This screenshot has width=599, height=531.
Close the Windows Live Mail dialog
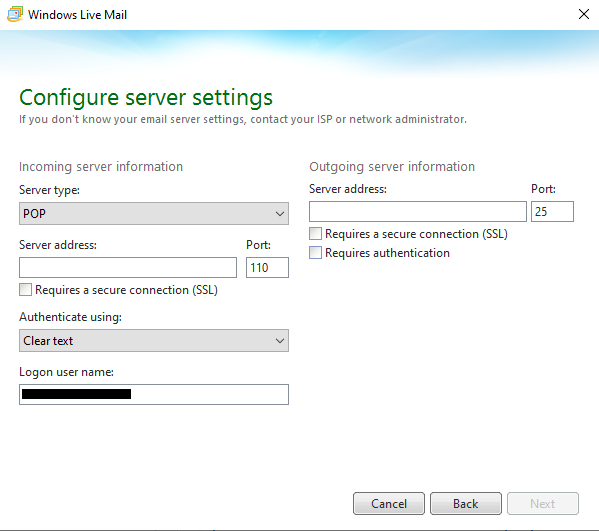[584, 14]
